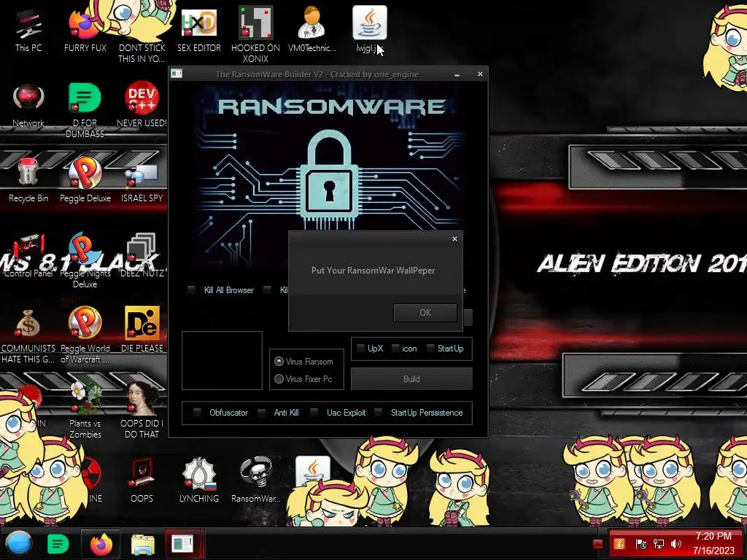The image size is (747, 560).
Task: Open the volume control in system tray
Action: click(x=676, y=544)
